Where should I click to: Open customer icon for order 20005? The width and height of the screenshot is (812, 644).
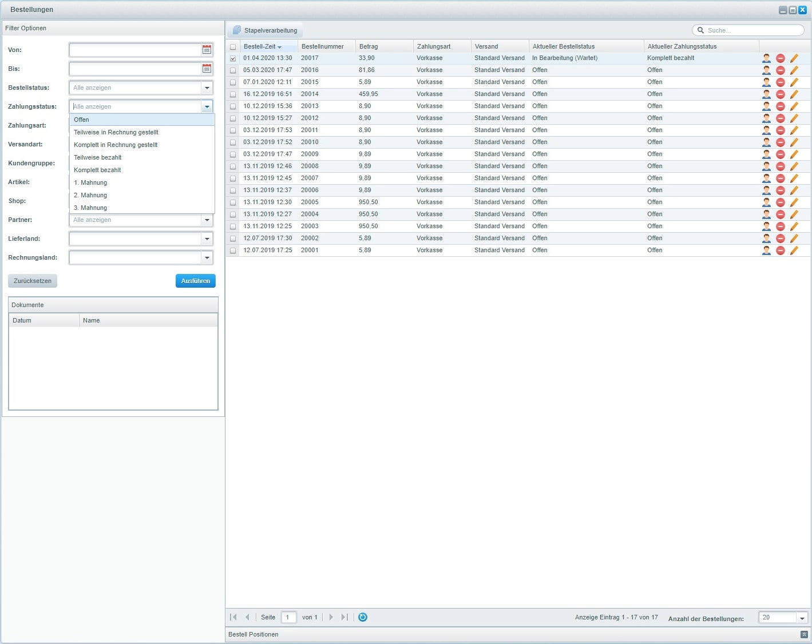click(x=766, y=202)
